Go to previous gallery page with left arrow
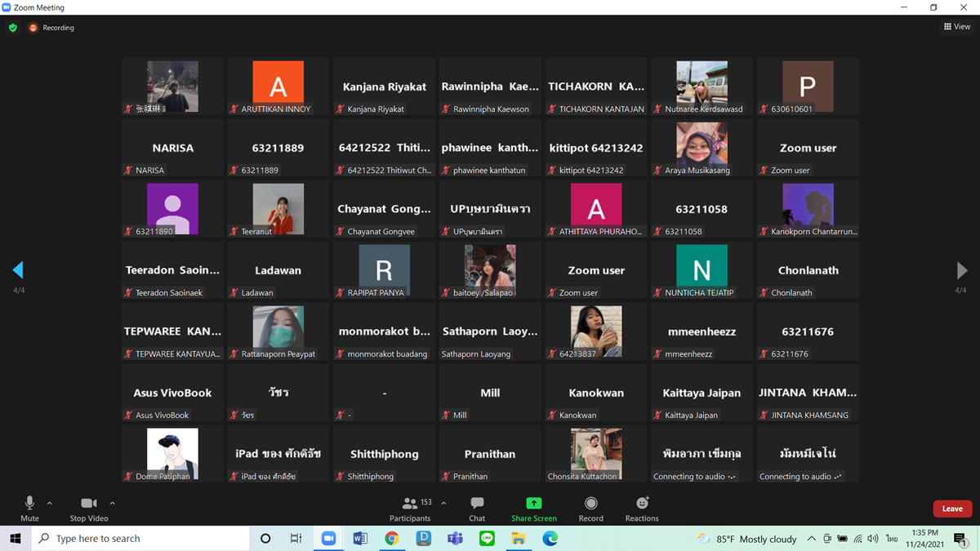This screenshot has width=980, height=551. [18, 270]
